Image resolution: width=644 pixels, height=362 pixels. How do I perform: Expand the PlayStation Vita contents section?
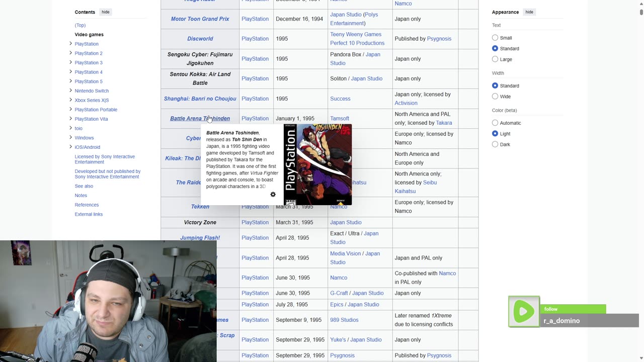[70, 119]
